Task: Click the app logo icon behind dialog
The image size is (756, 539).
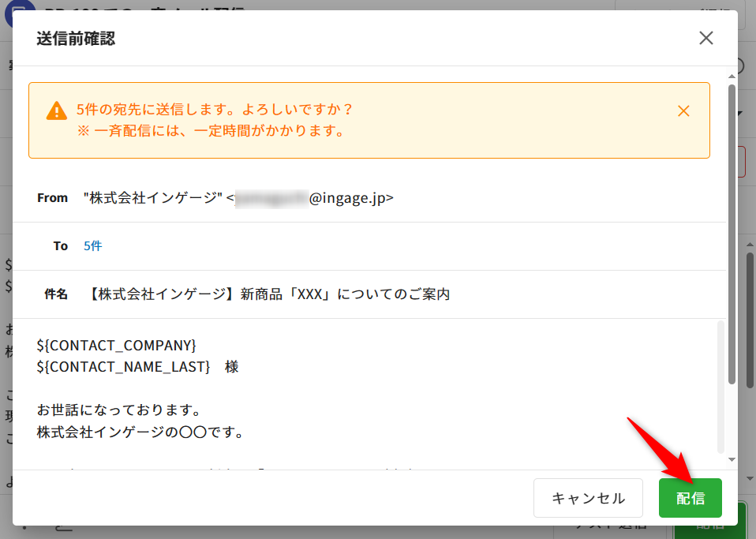Action: (x=16, y=9)
